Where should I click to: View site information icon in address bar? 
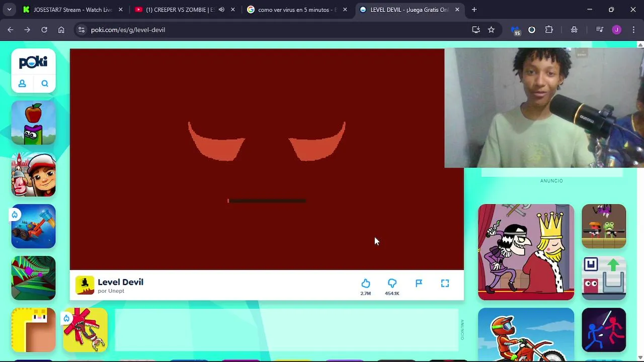pos(82,30)
